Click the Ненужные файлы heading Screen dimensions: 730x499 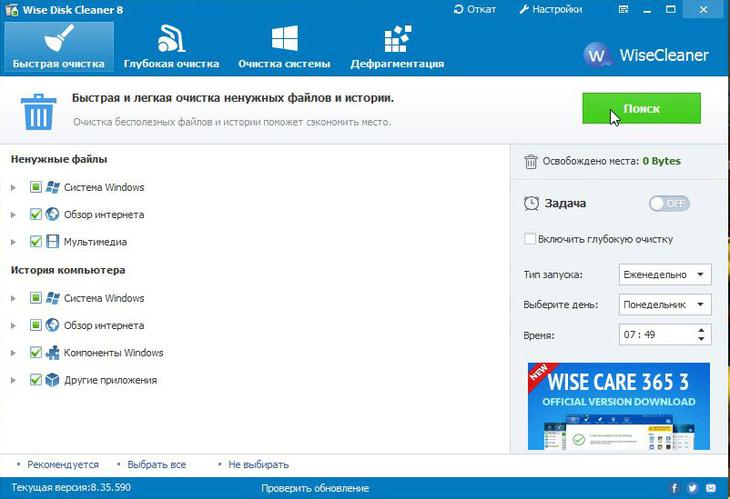coord(59,159)
